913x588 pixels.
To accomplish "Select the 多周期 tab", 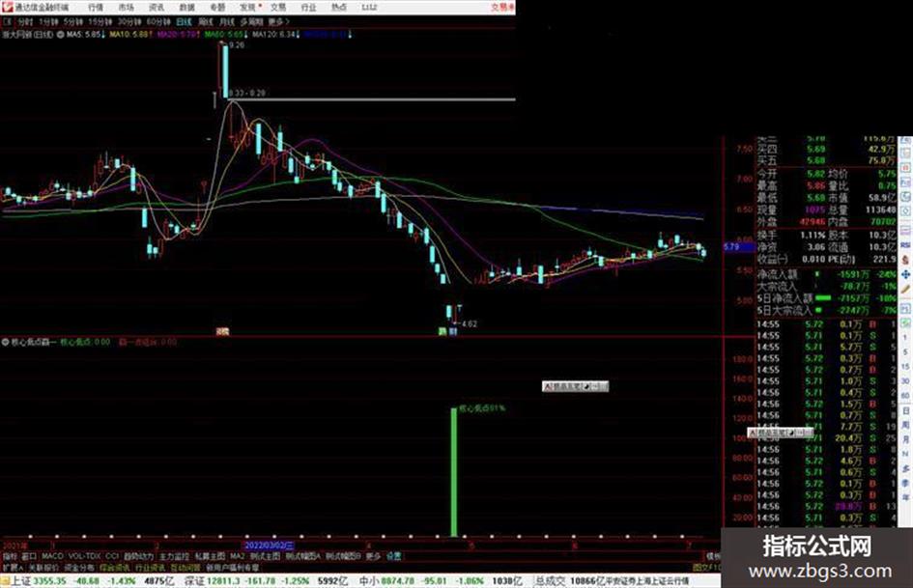I will point(251,21).
